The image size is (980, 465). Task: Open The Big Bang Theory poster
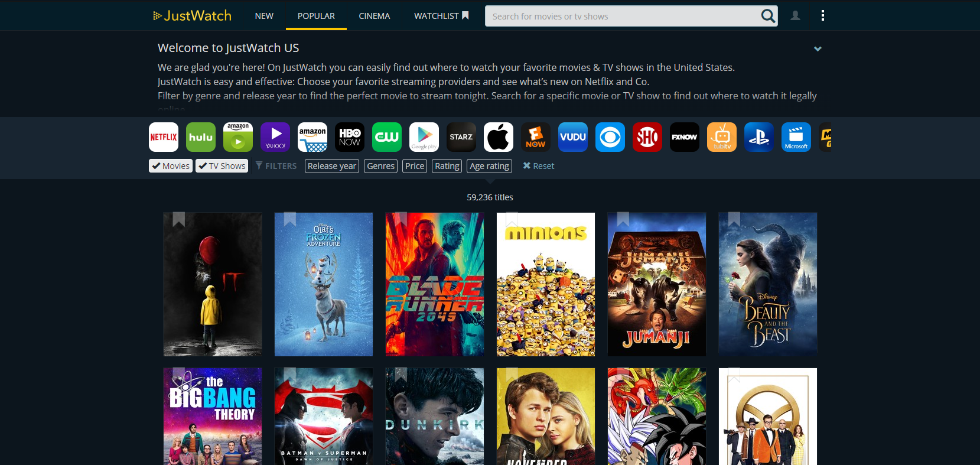pos(213,417)
